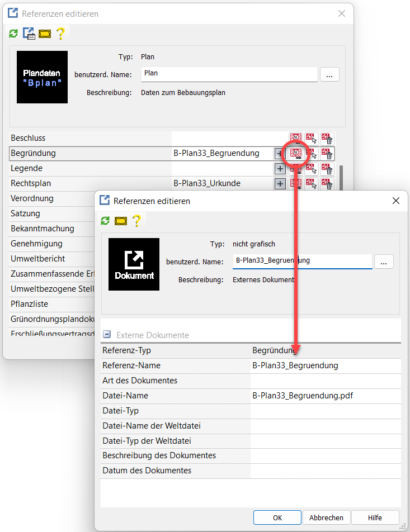Click the benutzerd. Name field containing Plan

click(x=230, y=74)
